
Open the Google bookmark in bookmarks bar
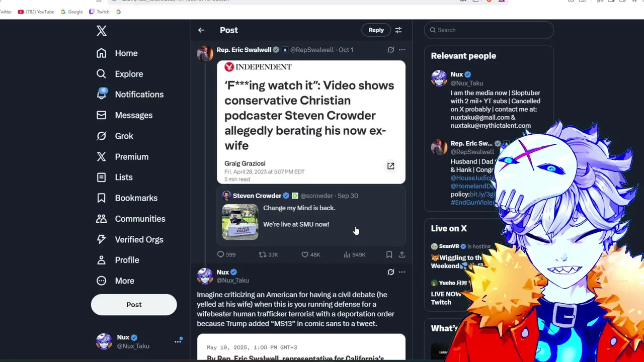[71, 12]
